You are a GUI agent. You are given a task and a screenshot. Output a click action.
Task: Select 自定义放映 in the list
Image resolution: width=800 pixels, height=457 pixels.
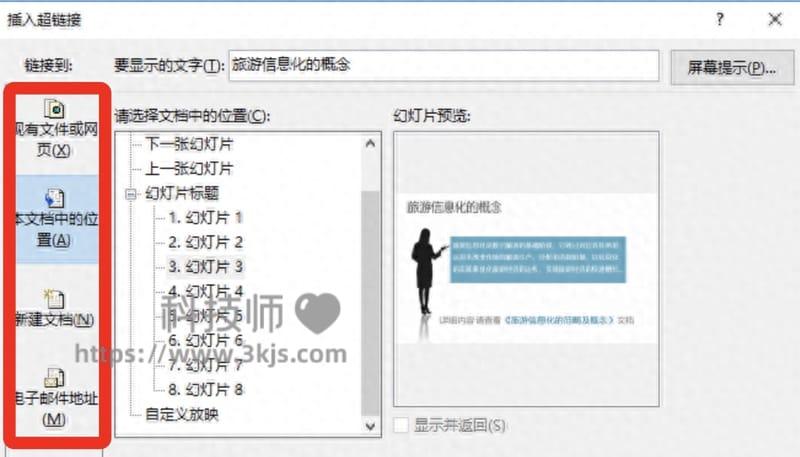[182, 414]
